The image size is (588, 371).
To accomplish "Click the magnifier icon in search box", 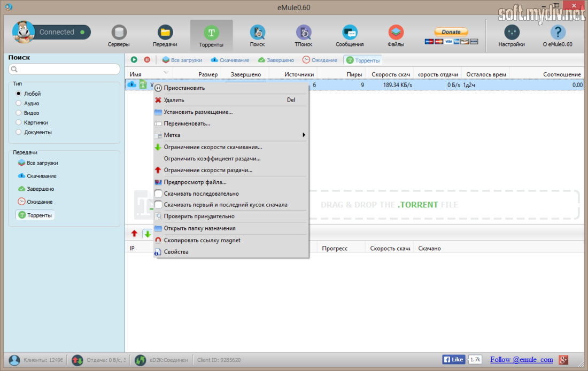I will coord(14,69).
